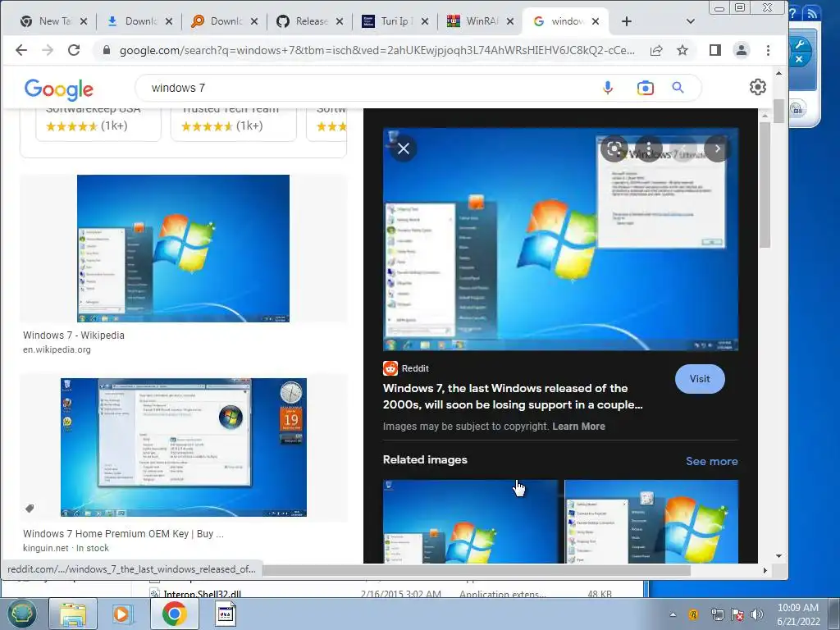Click the Chrome taskbar icon
The image size is (840, 630).
coord(174,614)
